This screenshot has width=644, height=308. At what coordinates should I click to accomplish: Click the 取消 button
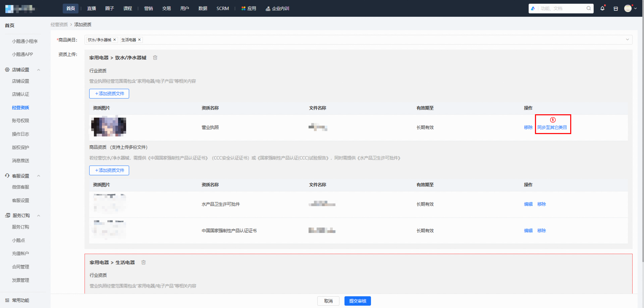pyautogui.click(x=328, y=301)
